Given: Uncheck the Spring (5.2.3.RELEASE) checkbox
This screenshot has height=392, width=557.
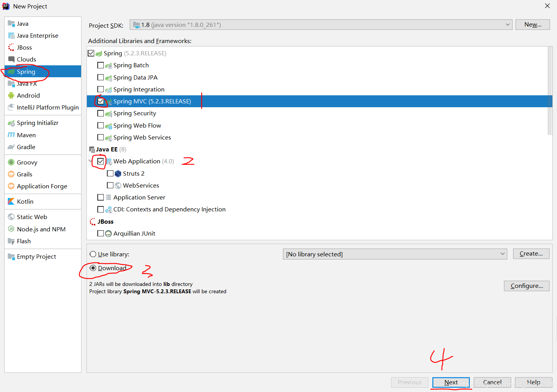Looking at the screenshot, I should [91, 53].
